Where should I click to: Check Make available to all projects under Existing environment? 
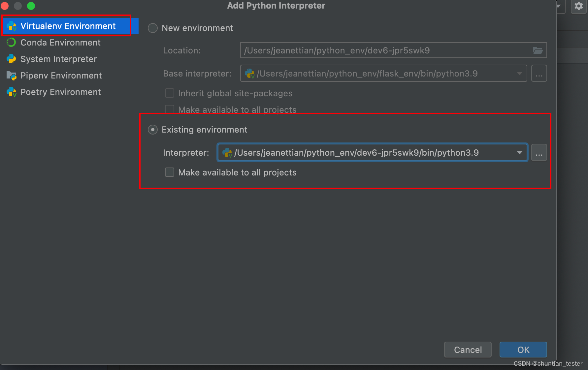(169, 172)
